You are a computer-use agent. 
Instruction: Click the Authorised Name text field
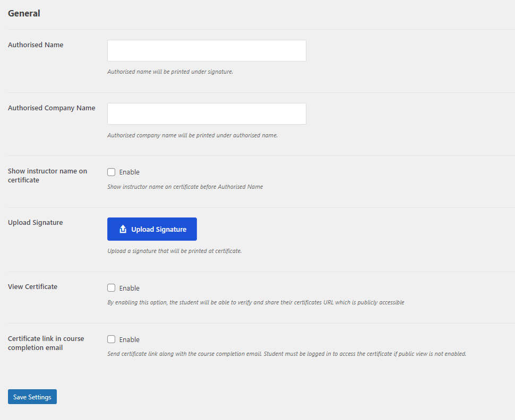207,51
